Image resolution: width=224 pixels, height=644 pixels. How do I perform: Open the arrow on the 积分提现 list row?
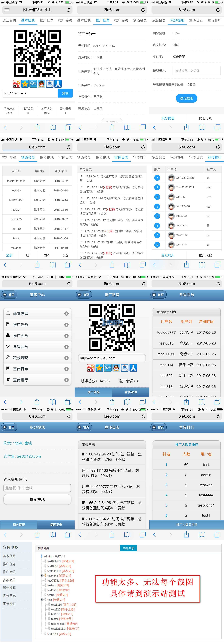(x=66, y=358)
